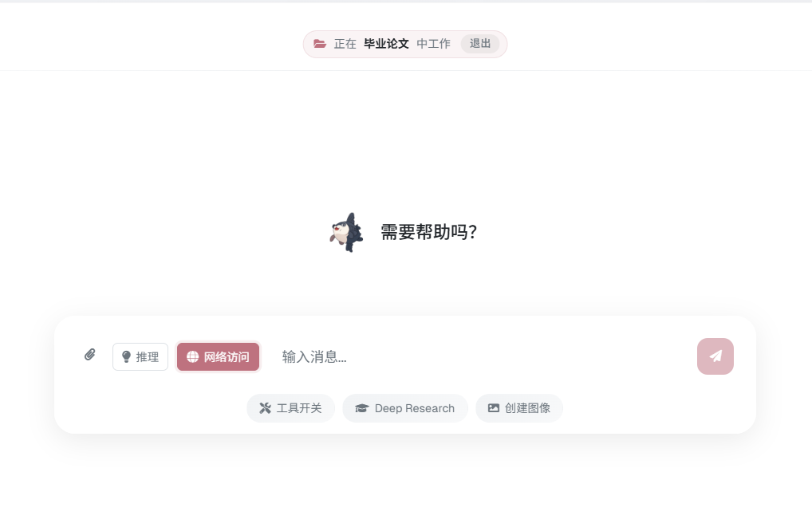Click the picture icon beside 创建图像
The image size is (812, 527).
pos(494,408)
